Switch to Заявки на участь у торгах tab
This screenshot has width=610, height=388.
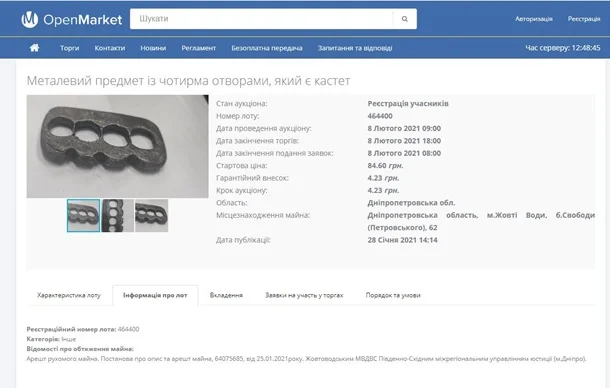point(304,295)
